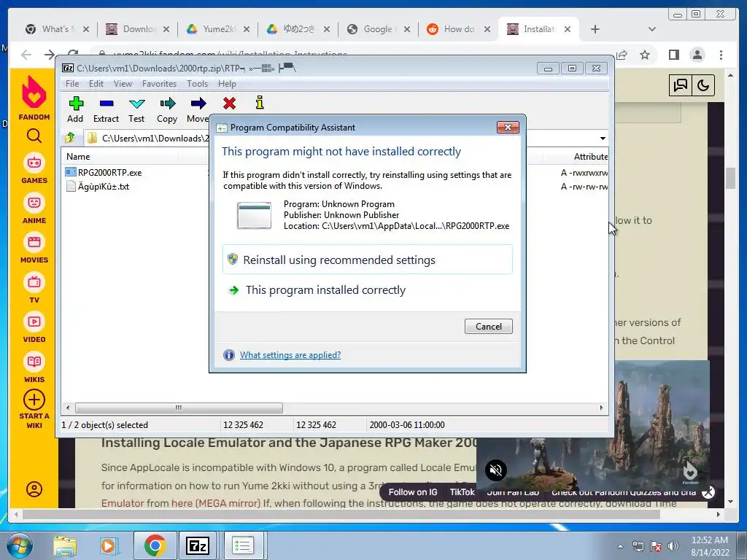Open the Video section in Fandom sidebar
747x560 pixels.
pos(34,327)
